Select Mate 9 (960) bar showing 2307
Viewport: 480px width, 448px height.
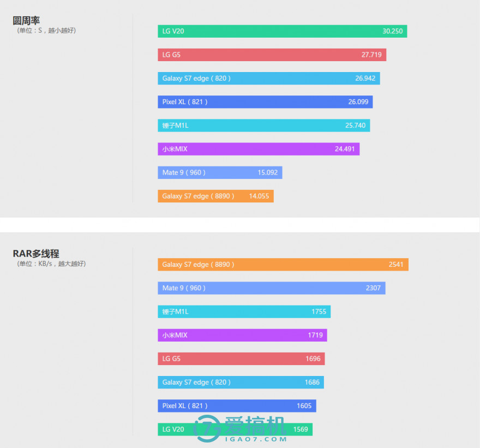271,288
